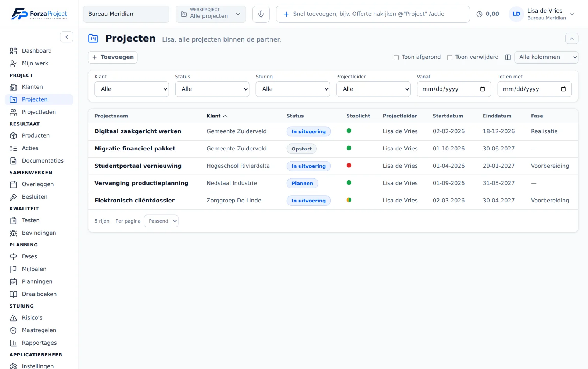
Task: Open the Werkproject Alle projecten selector
Action: (x=211, y=14)
